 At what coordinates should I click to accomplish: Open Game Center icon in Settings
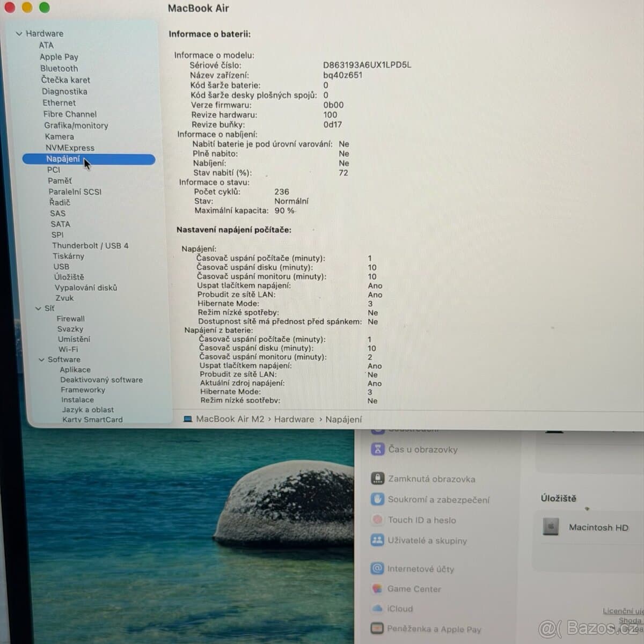tap(378, 589)
